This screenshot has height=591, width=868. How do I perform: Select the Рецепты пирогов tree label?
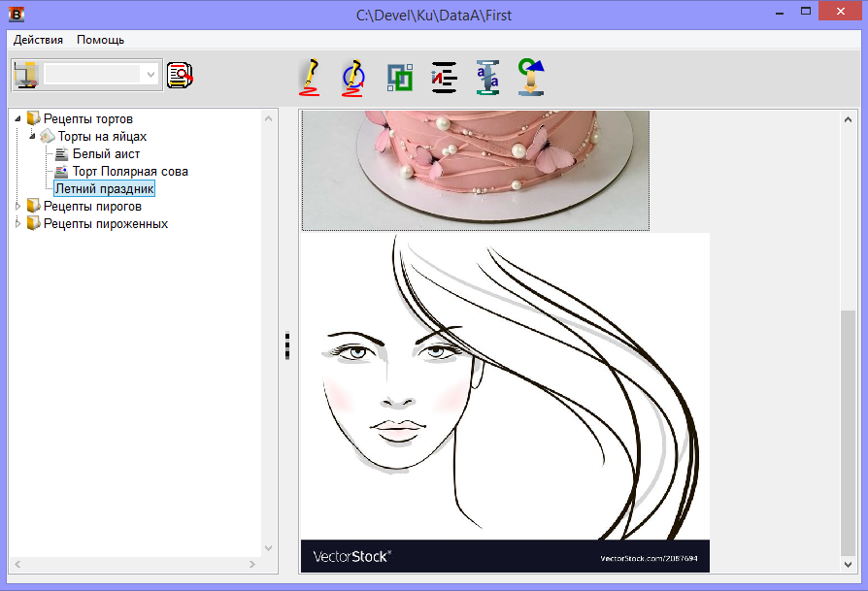point(92,206)
